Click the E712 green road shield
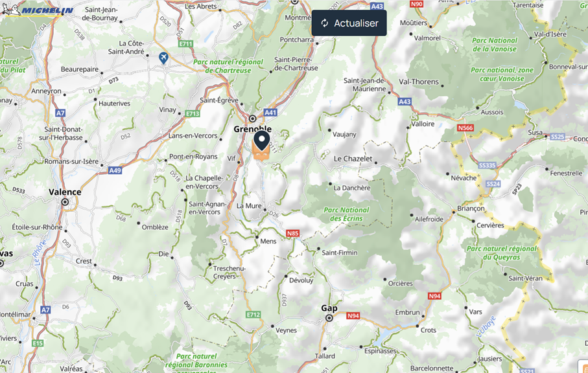Viewport: 588px width, 373px height. click(253, 315)
